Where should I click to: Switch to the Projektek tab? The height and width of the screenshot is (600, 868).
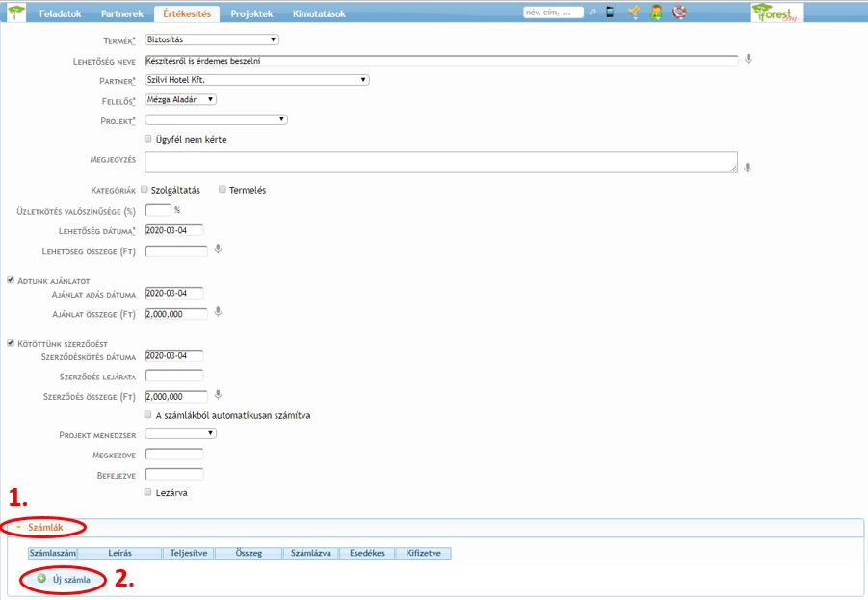[x=250, y=14]
